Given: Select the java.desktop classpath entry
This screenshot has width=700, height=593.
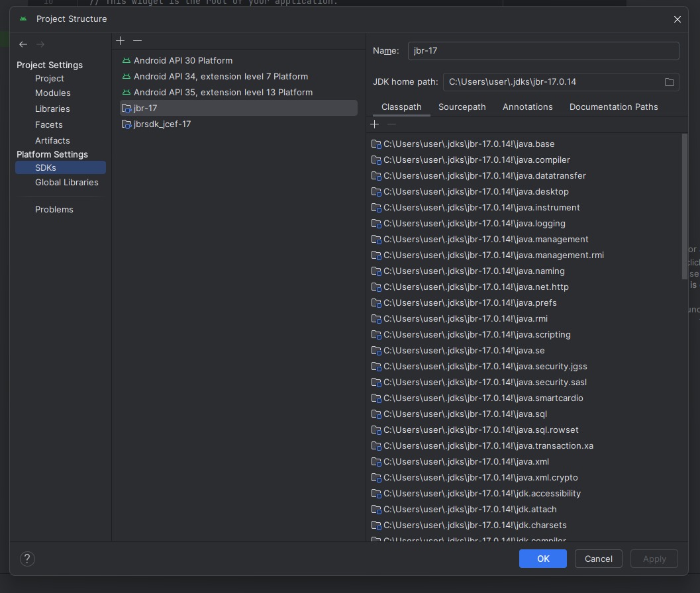Looking at the screenshot, I should pos(475,191).
